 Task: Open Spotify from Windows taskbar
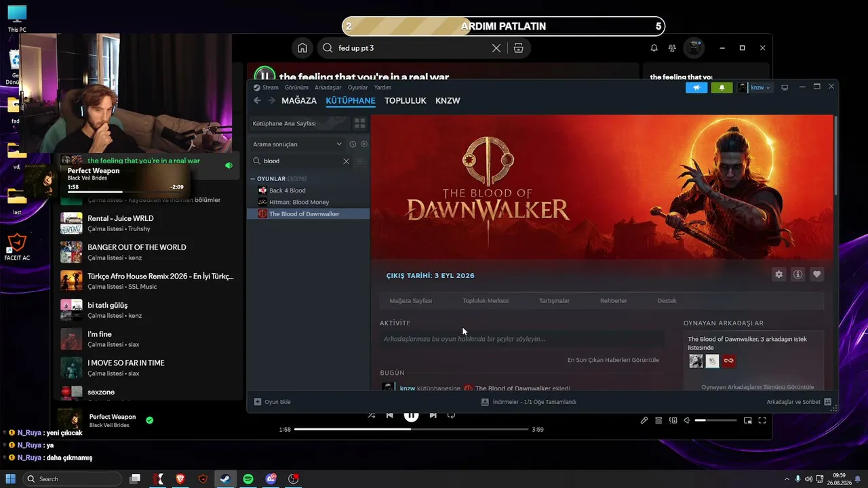[248, 479]
